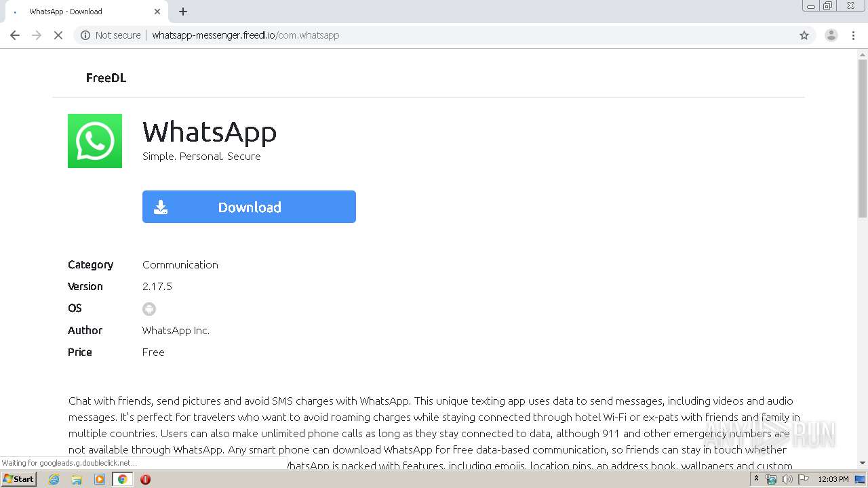Click the Author label

pyautogui.click(x=85, y=330)
